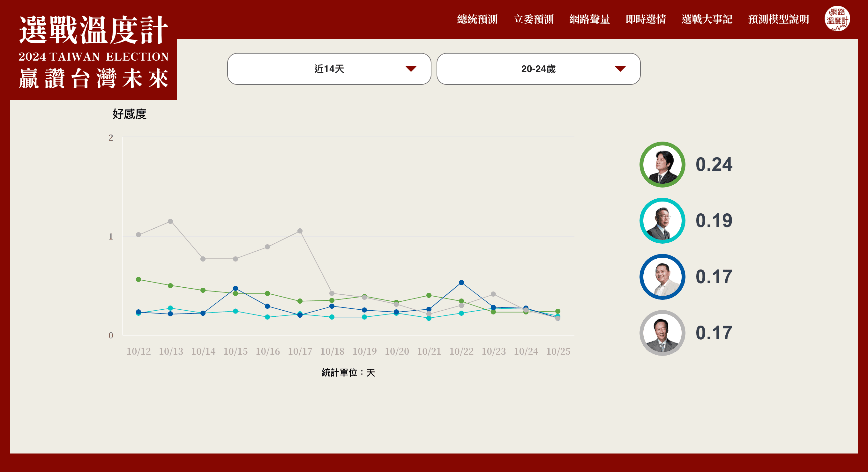Open the 網路聲量 navigation item
The image size is (868, 472).
[589, 19]
